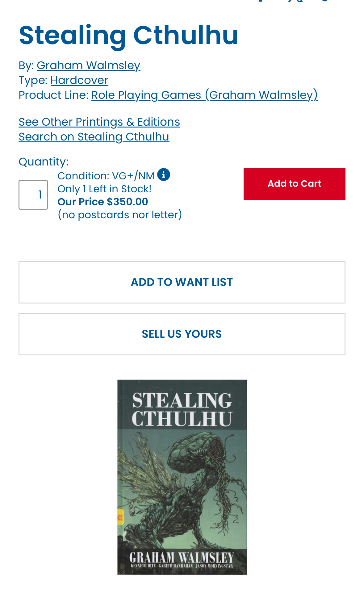This screenshot has width=364, height=590.
Task: Open Role Playing Games product line link
Action: click(204, 95)
